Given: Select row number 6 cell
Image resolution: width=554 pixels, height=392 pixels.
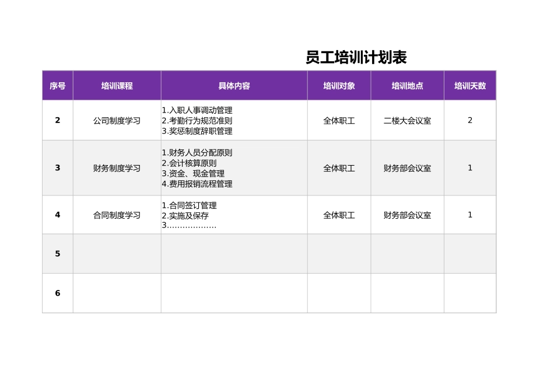Looking at the screenshot, I should [57, 293].
